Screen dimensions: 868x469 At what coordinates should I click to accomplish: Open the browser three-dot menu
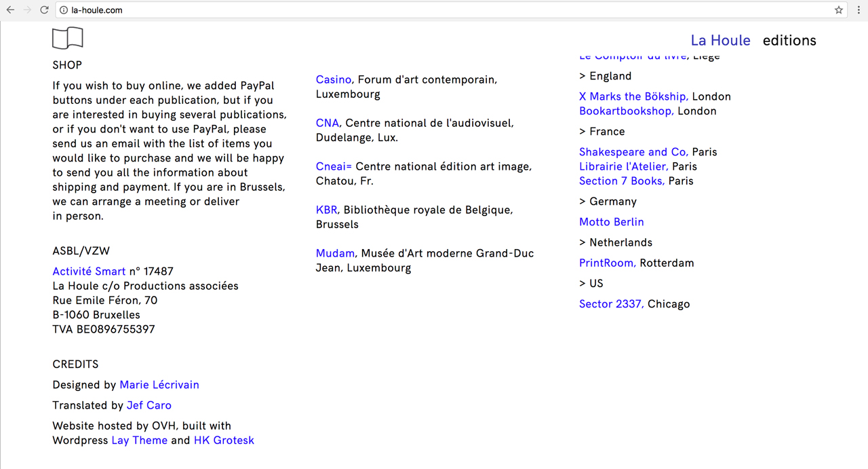pos(859,10)
